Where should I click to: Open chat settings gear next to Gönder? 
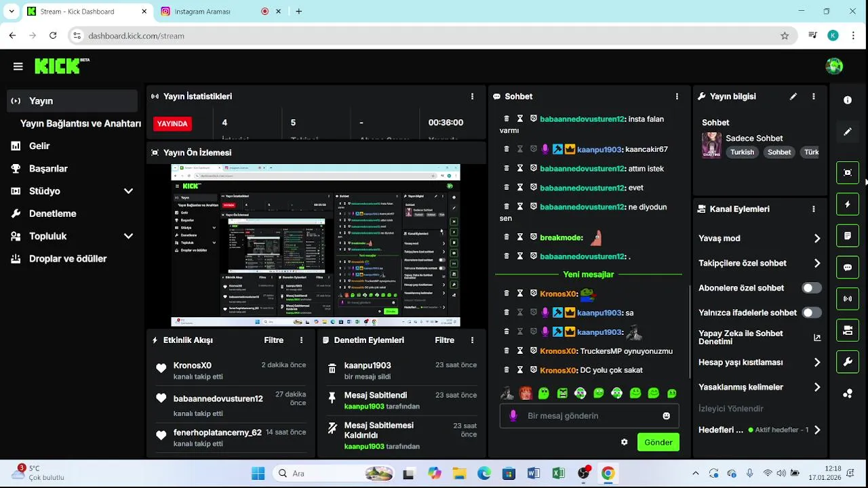tap(624, 442)
